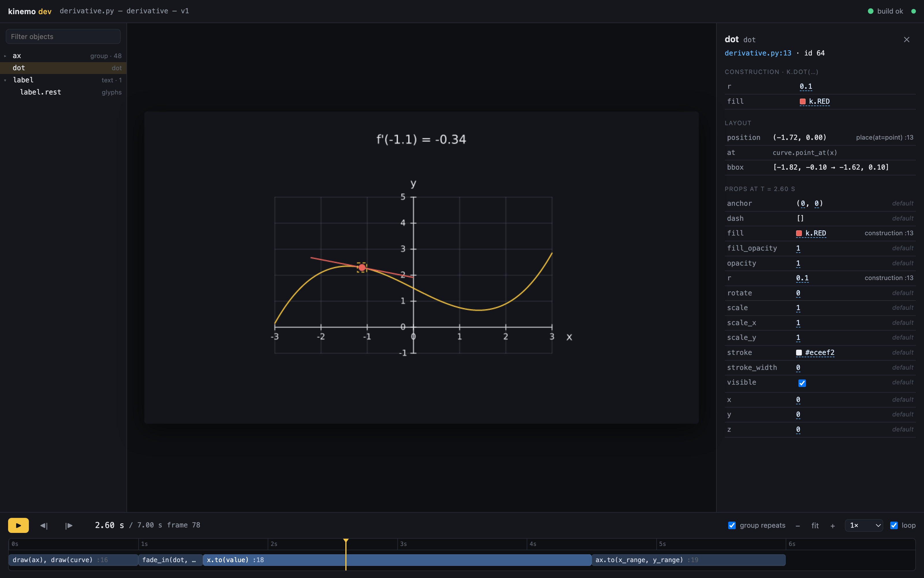The height and width of the screenshot is (578, 924).
Task: Click the build ok status indicator
Action: coord(885,11)
